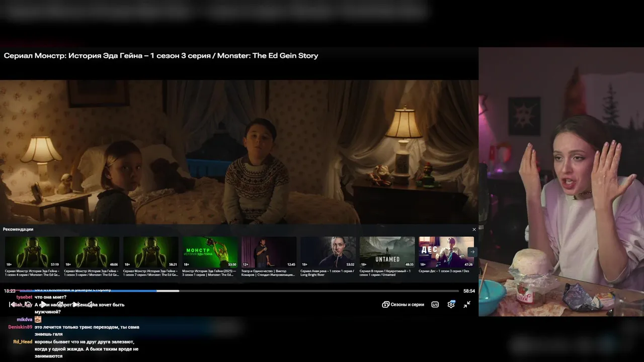Forward ten seconds button
Image resolution: width=644 pixels, height=362 pixels.
[59, 304]
